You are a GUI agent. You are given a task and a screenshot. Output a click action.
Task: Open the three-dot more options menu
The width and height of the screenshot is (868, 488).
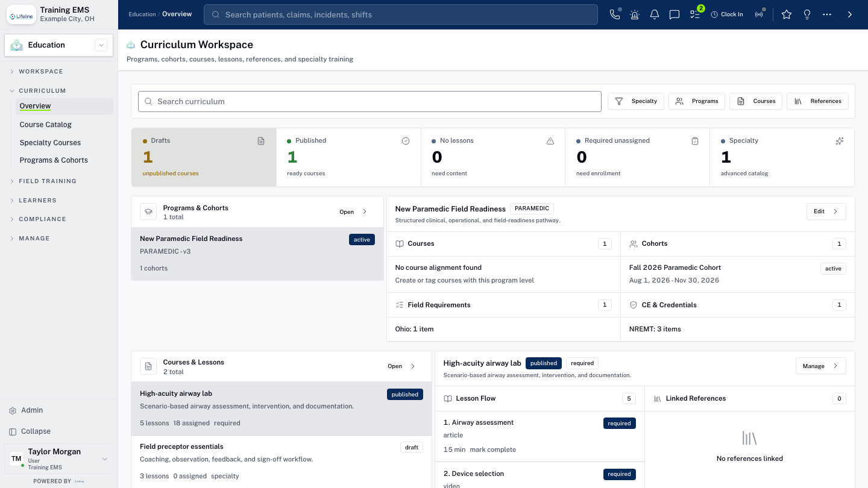tap(827, 14)
